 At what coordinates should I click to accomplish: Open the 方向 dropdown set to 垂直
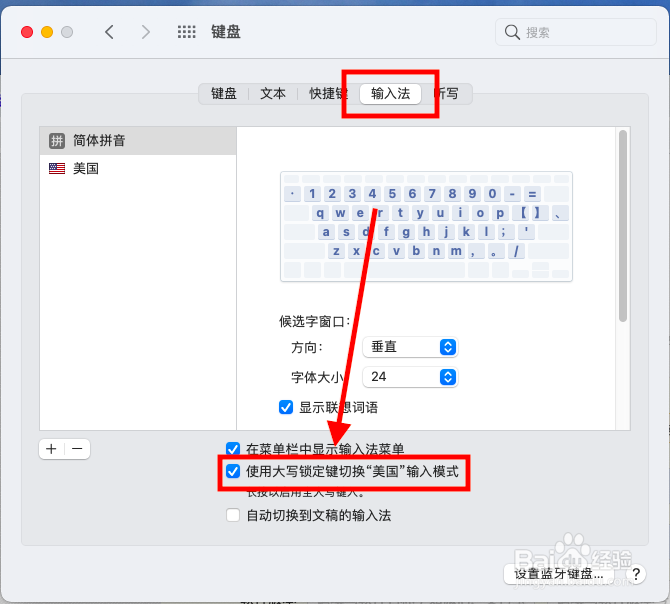coord(410,347)
